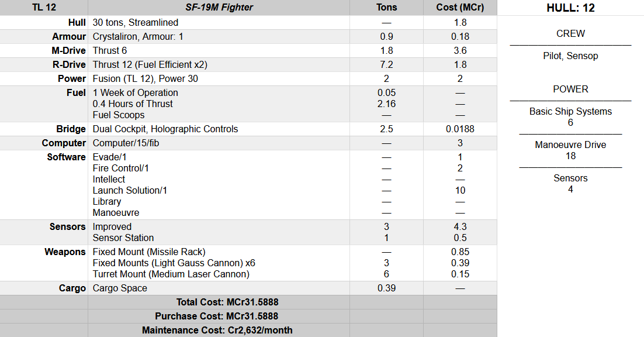
Task: Click the Cargo Space cell
Action: point(120,288)
